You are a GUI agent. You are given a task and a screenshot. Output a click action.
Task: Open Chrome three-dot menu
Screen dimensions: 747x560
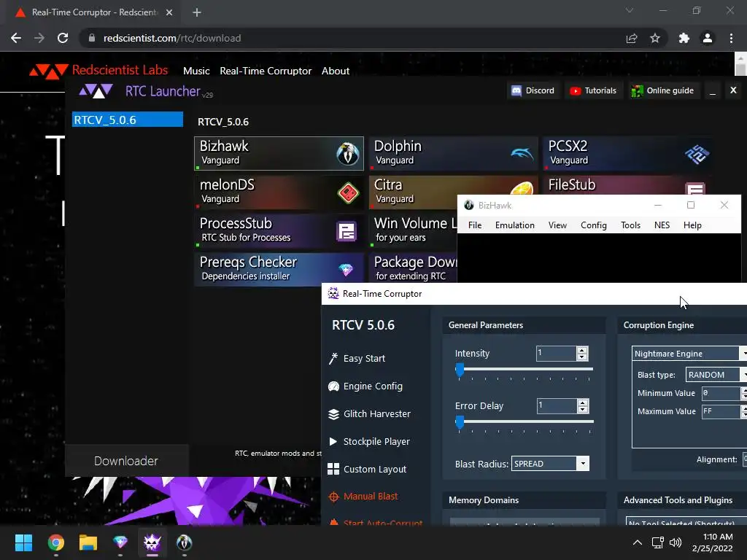tap(731, 38)
